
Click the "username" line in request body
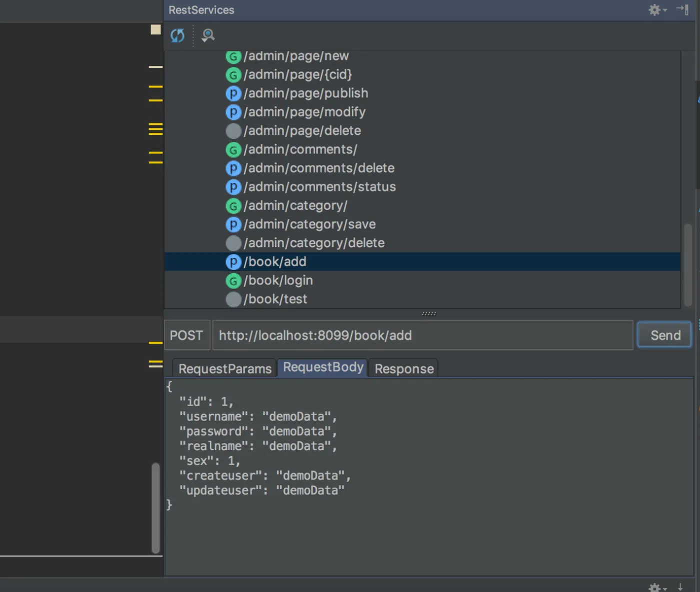258,417
